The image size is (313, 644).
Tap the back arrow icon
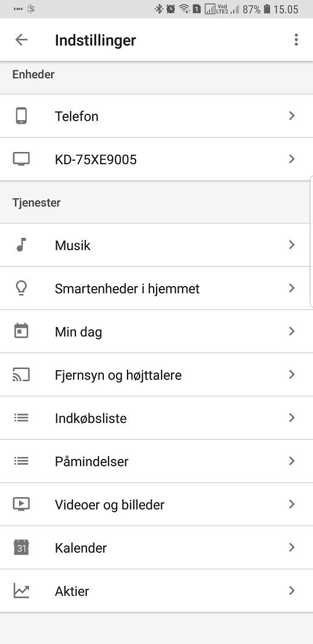[x=21, y=40]
